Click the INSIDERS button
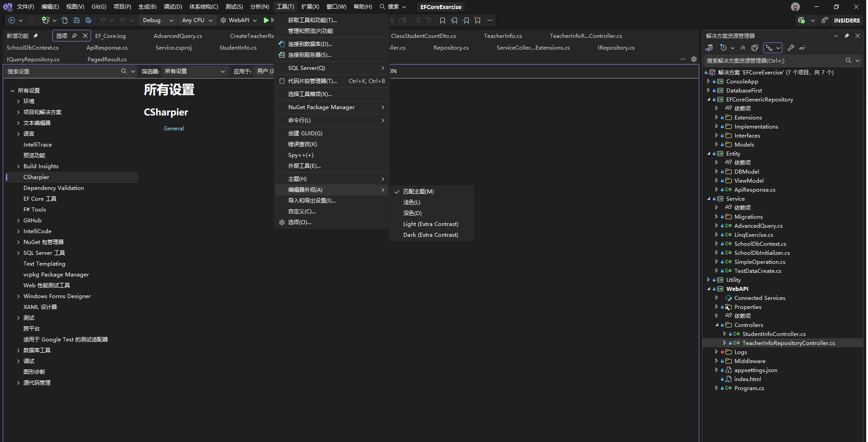Image resolution: width=868 pixels, height=442 pixels. 847,20
